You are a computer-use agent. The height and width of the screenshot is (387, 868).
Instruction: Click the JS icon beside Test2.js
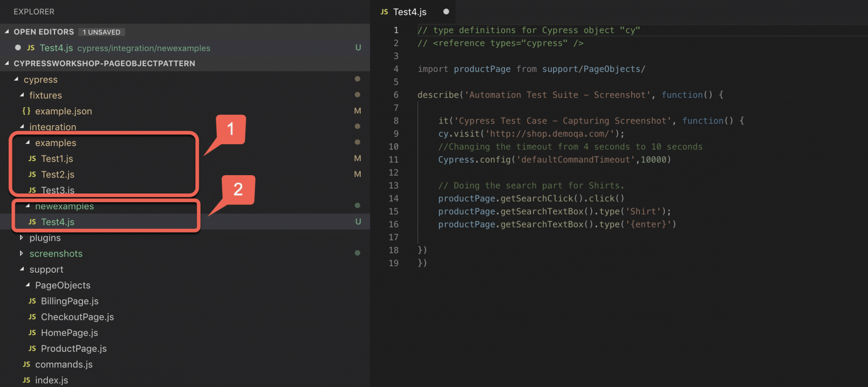point(32,175)
